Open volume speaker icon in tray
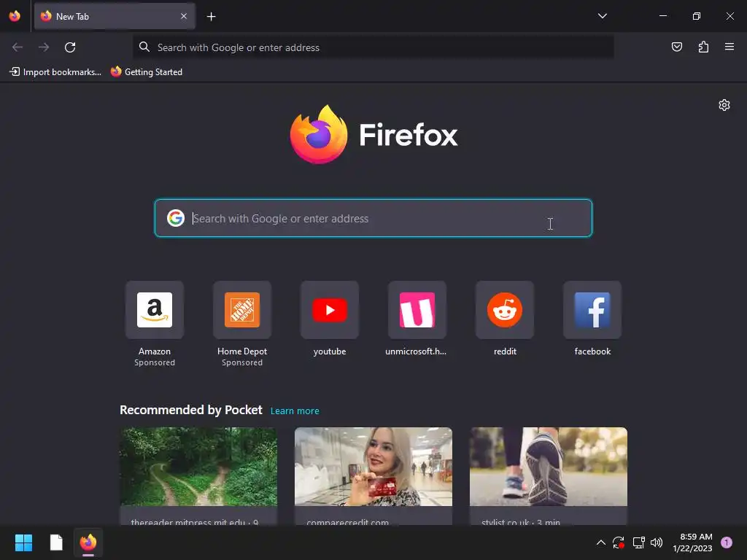Screen dimensions: 747x560 coord(657,542)
